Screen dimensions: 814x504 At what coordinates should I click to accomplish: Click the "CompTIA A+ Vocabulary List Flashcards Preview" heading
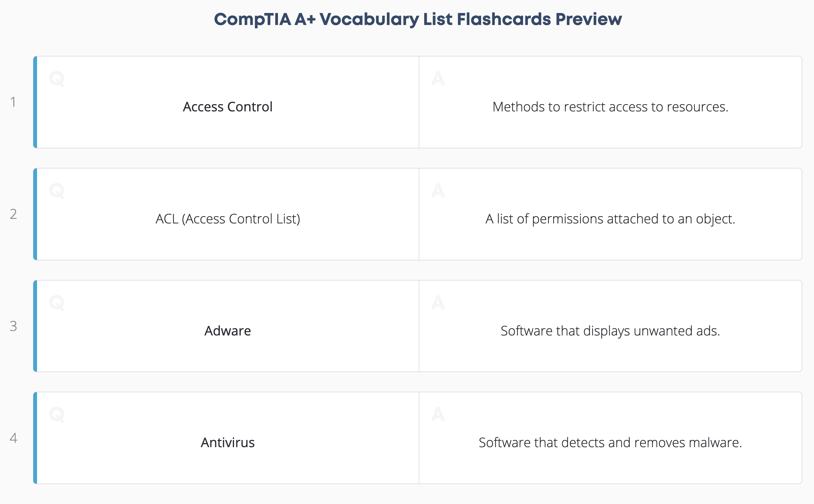tap(418, 19)
